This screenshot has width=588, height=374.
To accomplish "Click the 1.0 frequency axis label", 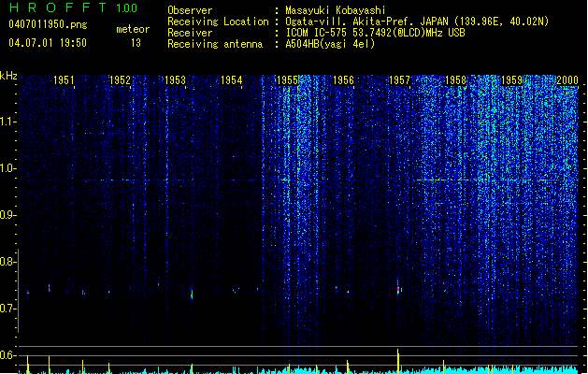I will click(x=8, y=168).
